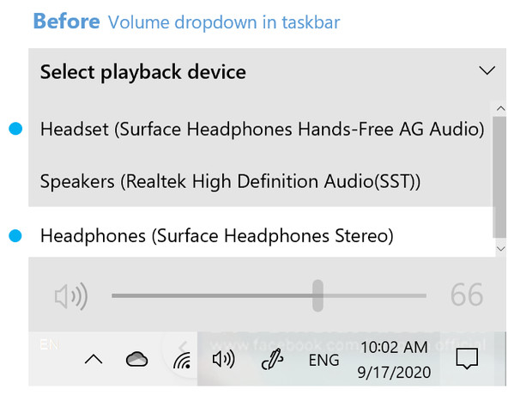Select Headset (Surface Headphones Hands-Free AG Audio)
This screenshot has height=401, width=532.
pyautogui.click(x=262, y=129)
